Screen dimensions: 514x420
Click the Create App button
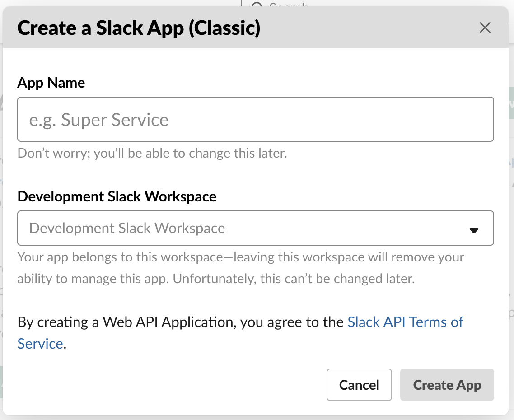tap(447, 385)
